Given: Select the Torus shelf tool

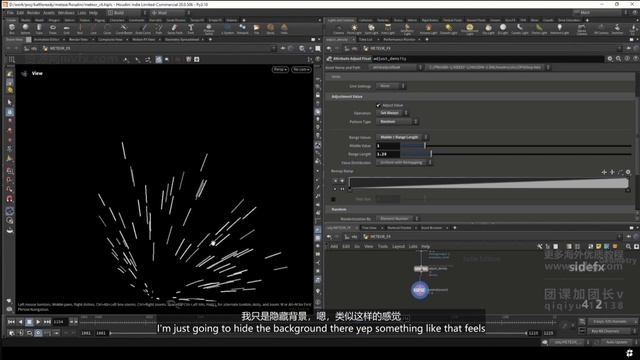Looking at the screenshot, I should 53,29.
